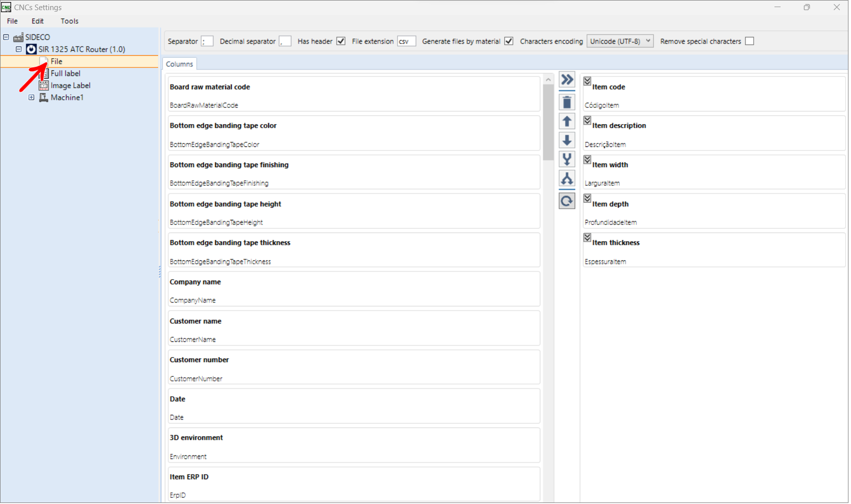Expand the Machine1 tree node
Image resolution: width=851 pixels, height=504 pixels.
point(31,98)
